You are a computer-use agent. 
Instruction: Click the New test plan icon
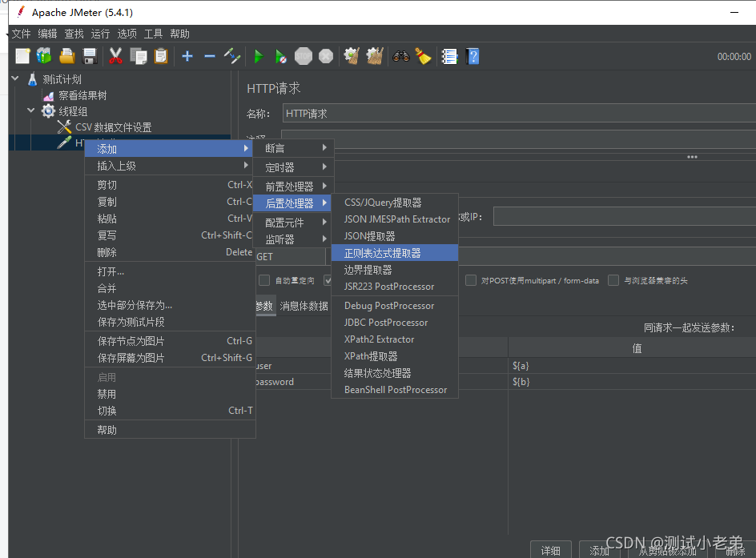[22, 56]
